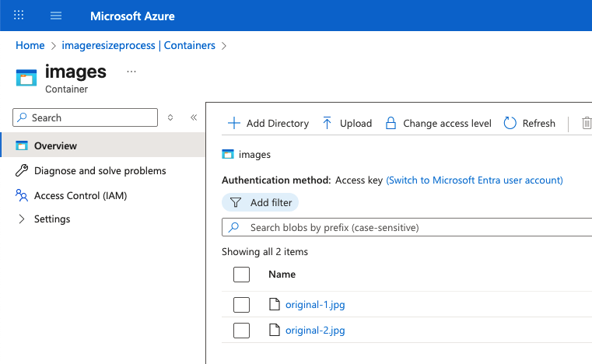Click the Add Directory plus icon
This screenshot has height=364, width=592.
(x=233, y=123)
